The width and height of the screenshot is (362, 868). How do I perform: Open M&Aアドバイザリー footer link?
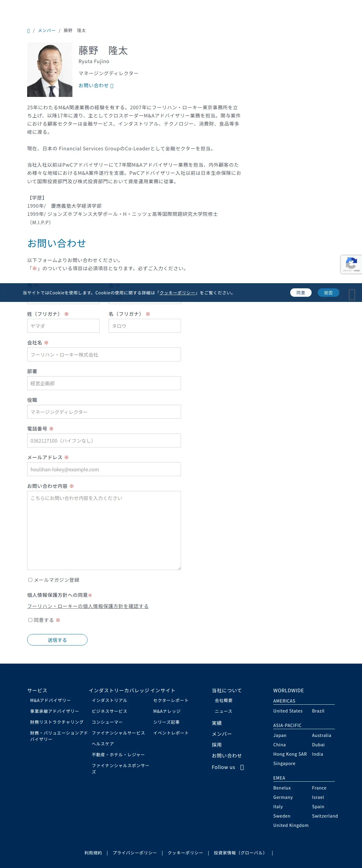point(50,700)
